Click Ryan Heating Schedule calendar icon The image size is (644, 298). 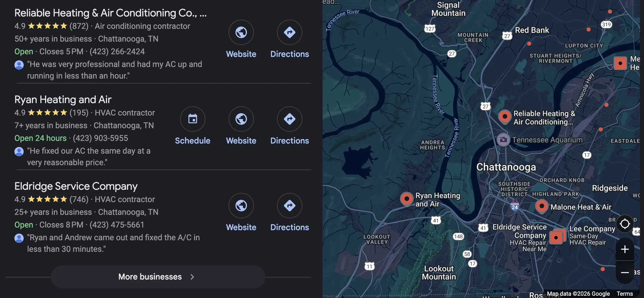tap(192, 119)
